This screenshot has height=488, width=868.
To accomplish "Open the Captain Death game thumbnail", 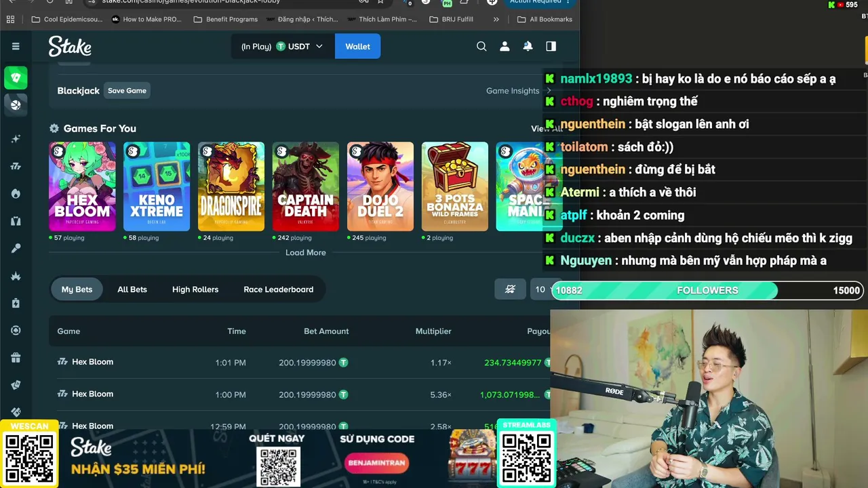I will pos(306,186).
